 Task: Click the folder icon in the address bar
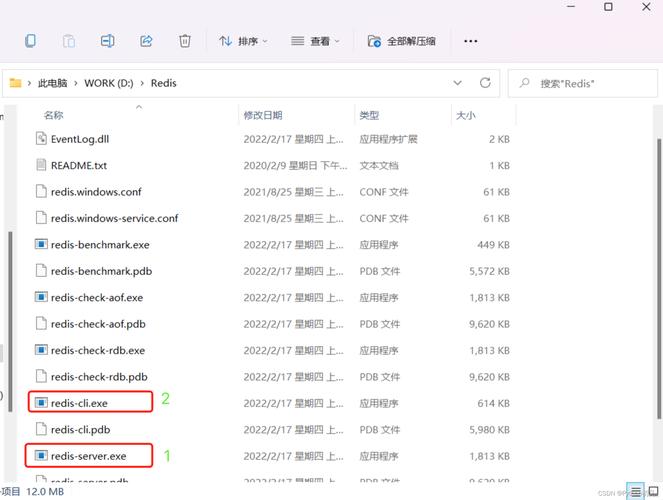pos(16,83)
